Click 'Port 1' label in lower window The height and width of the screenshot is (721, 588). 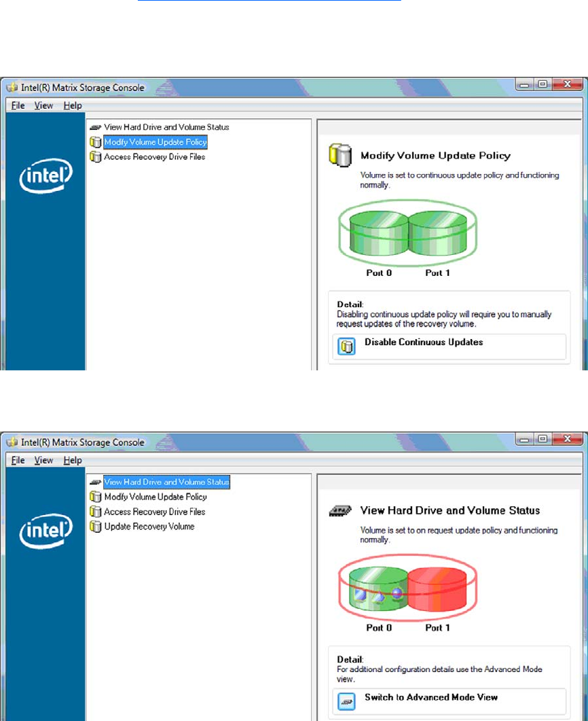437,628
